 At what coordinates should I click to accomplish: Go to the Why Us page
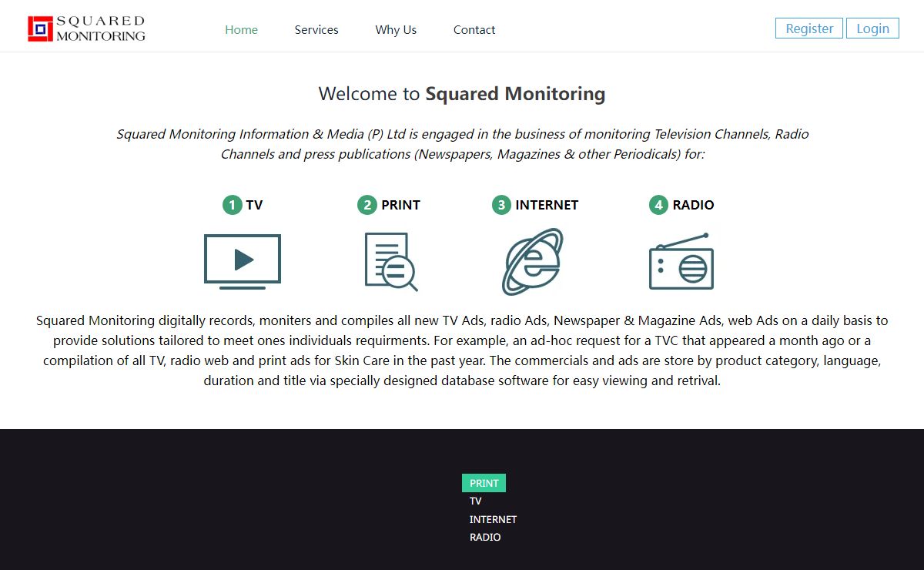click(x=396, y=29)
